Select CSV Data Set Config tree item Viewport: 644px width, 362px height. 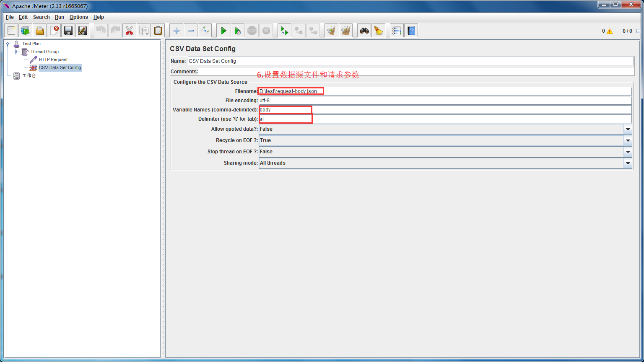(60, 67)
